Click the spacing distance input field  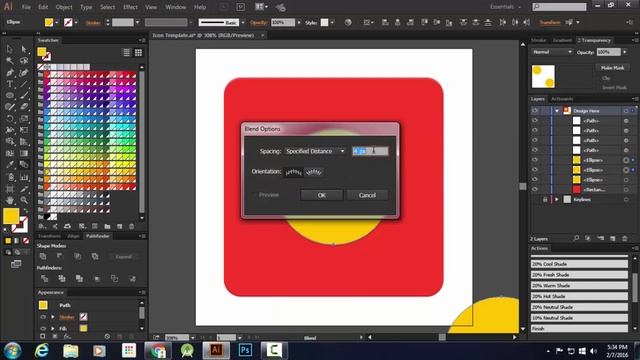pyautogui.click(x=370, y=151)
